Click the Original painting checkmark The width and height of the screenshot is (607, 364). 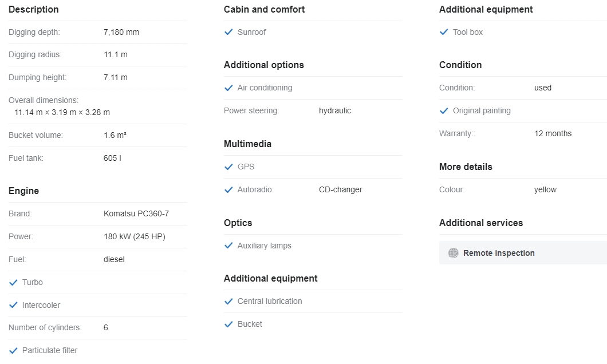(444, 110)
